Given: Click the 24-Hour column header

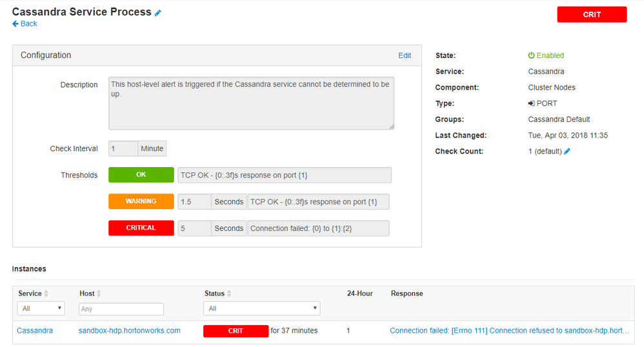Looking at the screenshot, I should [x=360, y=293].
